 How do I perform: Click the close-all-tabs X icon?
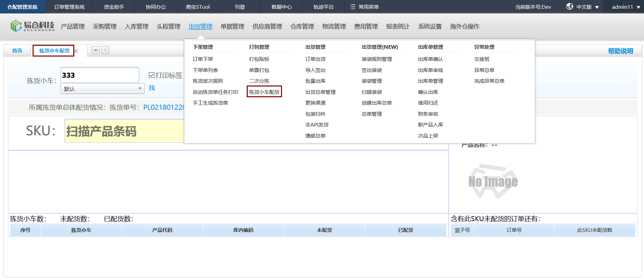pyautogui.click(x=106, y=50)
